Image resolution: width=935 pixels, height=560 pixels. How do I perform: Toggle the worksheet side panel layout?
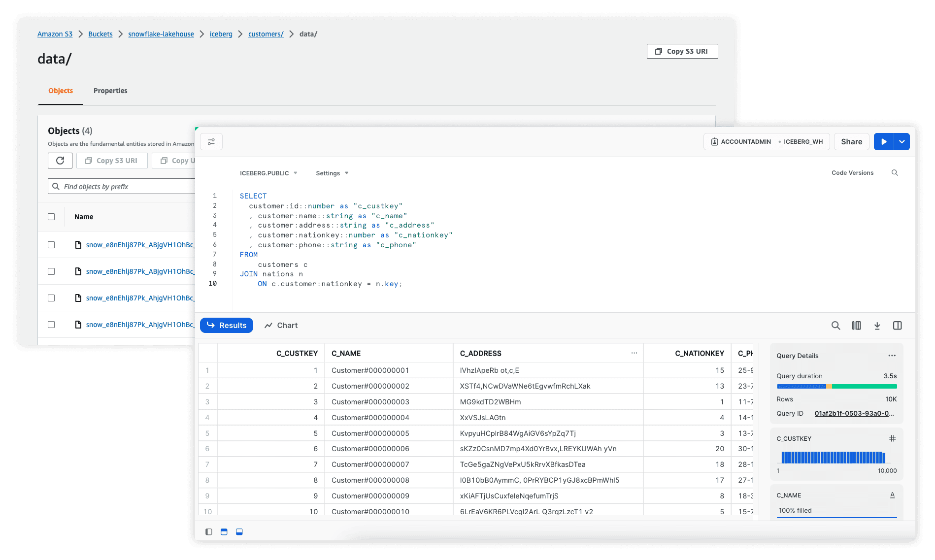(898, 325)
